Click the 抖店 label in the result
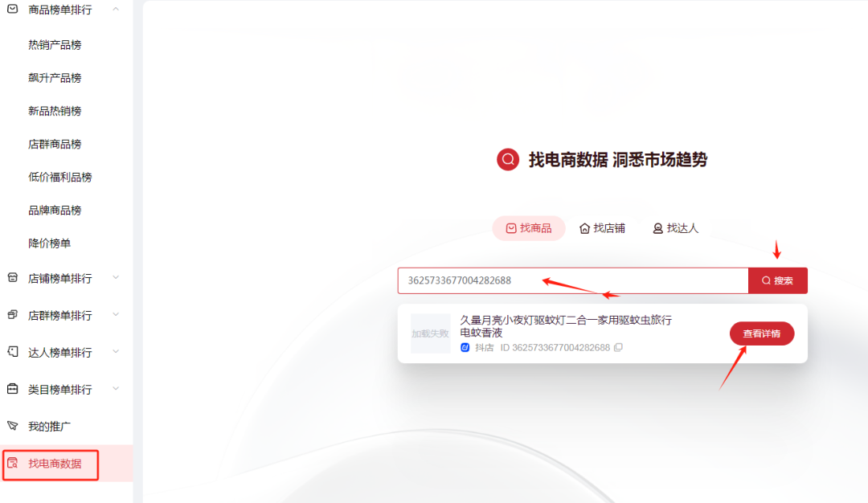This screenshot has width=868, height=503. pos(485,347)
